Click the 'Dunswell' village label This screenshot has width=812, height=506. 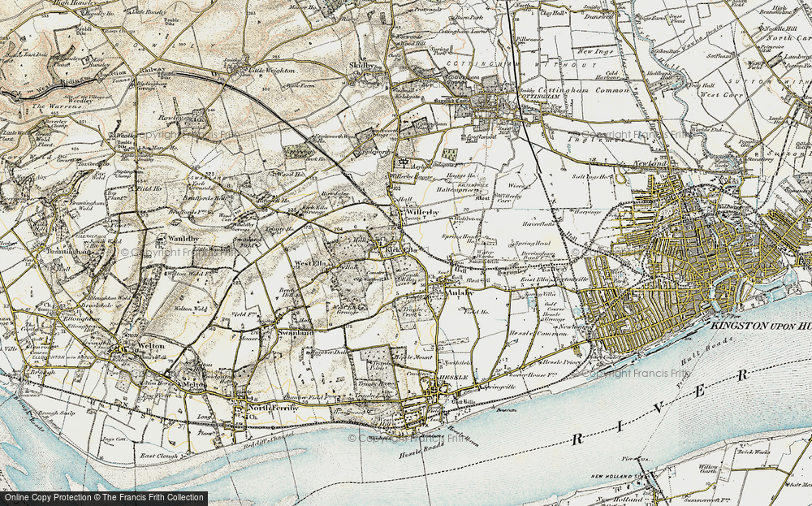point(599,16)
